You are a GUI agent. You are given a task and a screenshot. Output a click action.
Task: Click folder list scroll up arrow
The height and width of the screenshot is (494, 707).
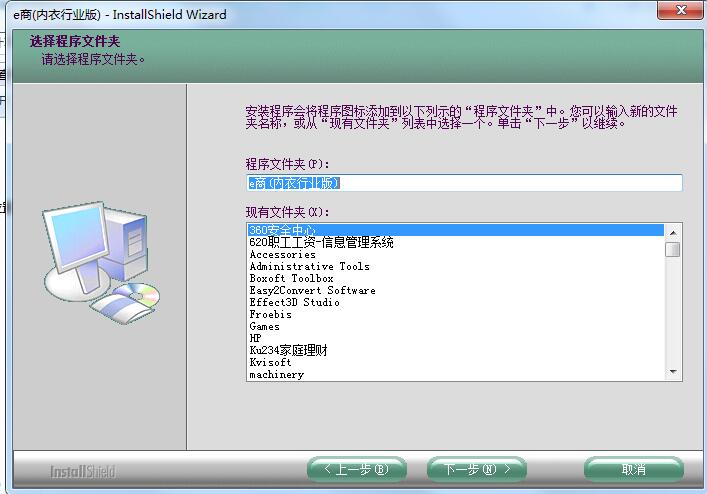pos(673,233)
